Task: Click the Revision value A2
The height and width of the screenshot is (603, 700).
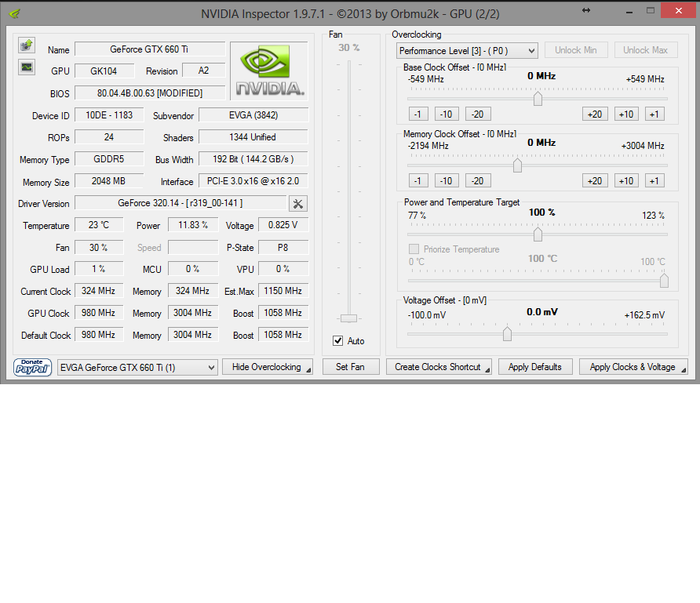Action: pos(204,71)
